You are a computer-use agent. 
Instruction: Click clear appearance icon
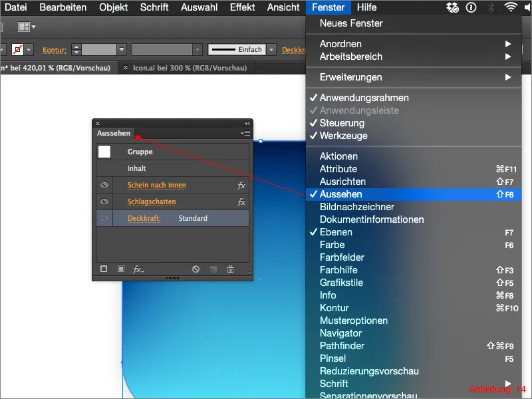(x=196, y=269)
